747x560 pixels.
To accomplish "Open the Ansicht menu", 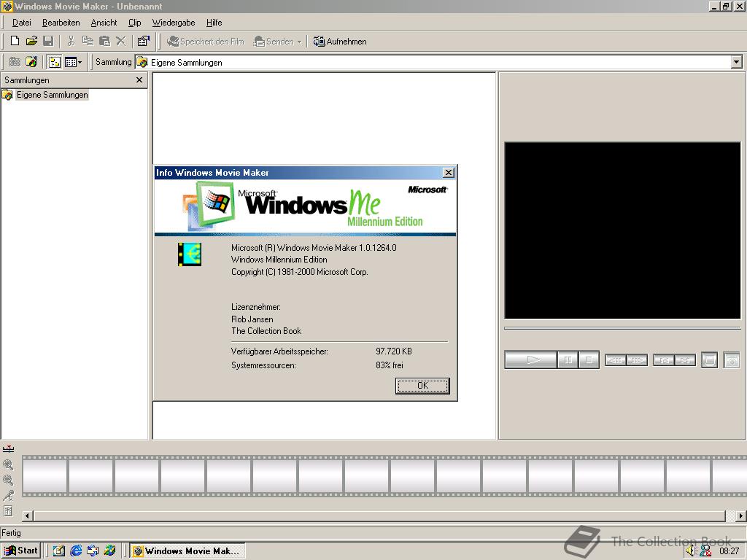I will tap(104, 23).
